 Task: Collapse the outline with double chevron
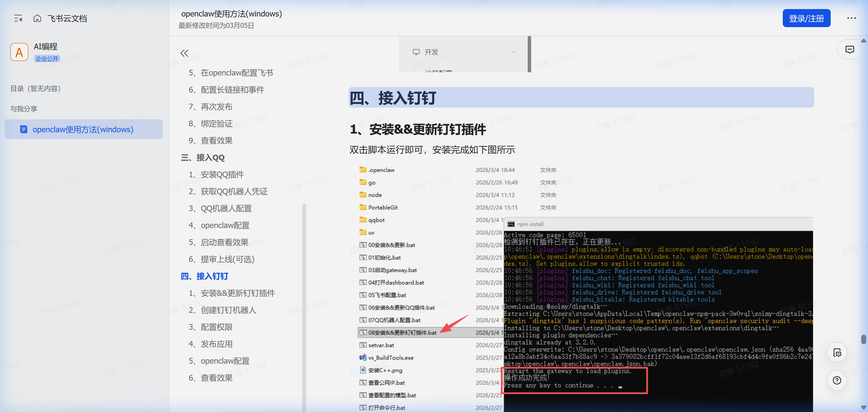(x=184, y=53)
